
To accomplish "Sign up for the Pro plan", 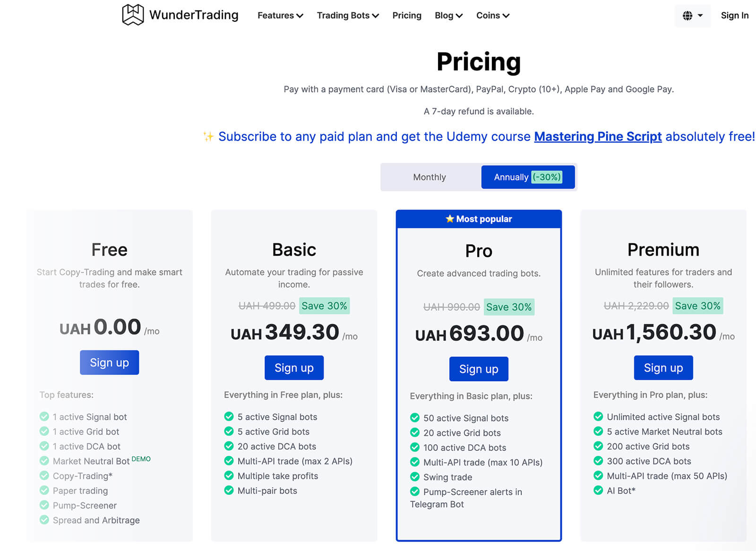I will (x=478, y=369).
